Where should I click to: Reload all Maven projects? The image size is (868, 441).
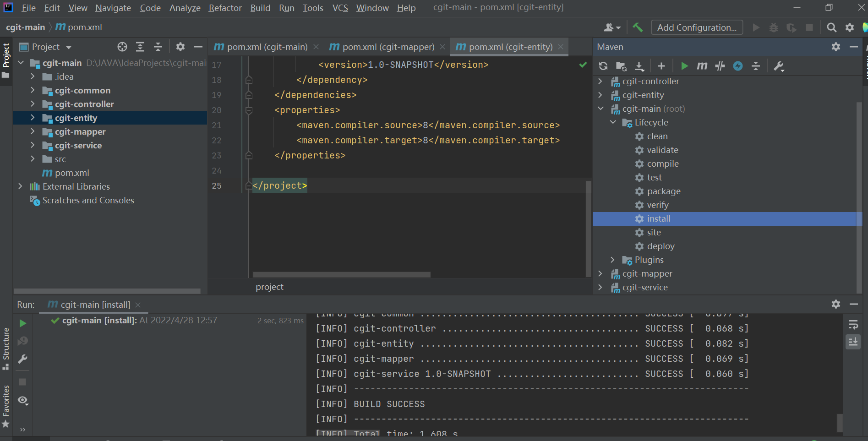tap(603, 66)
